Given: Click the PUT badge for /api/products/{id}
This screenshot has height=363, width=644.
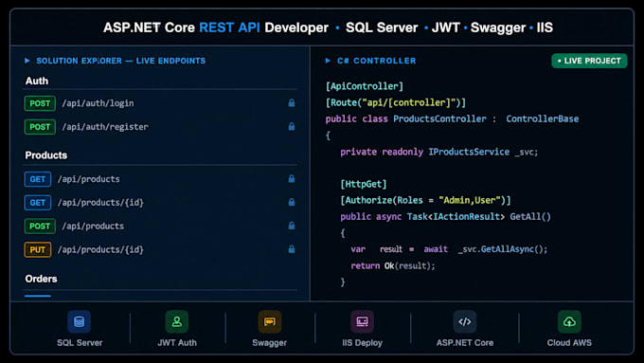Looking at the screenshot, I should click(x=37, y=249).
